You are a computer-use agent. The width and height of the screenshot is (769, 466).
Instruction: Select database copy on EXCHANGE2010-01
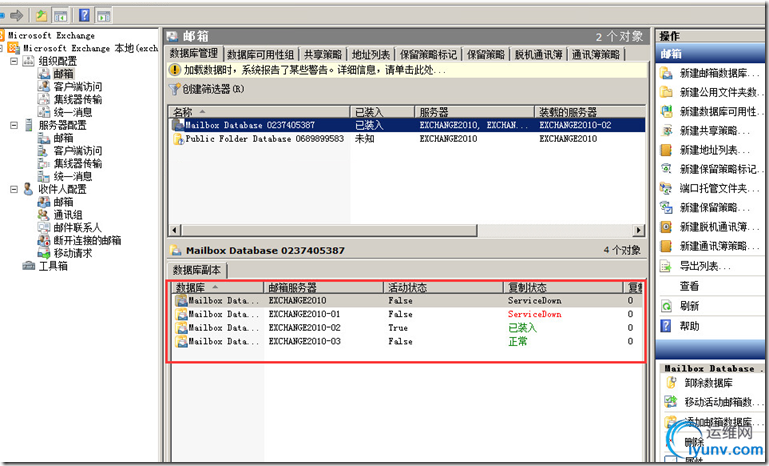click(407, 314)
